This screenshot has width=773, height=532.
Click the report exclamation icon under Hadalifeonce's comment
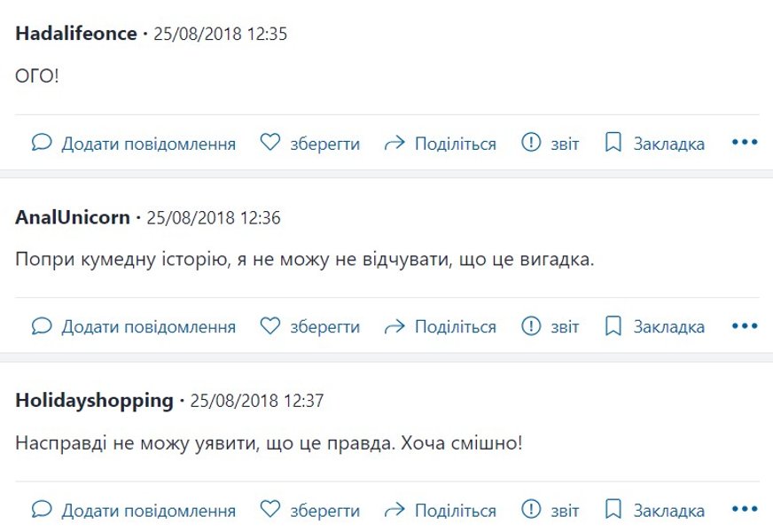click(x=532, y=142)
